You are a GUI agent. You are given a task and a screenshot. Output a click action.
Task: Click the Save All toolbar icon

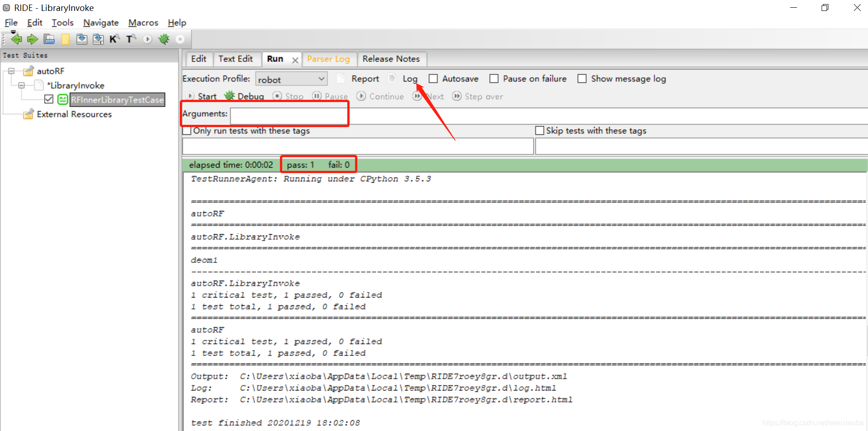tap(98, 40)
